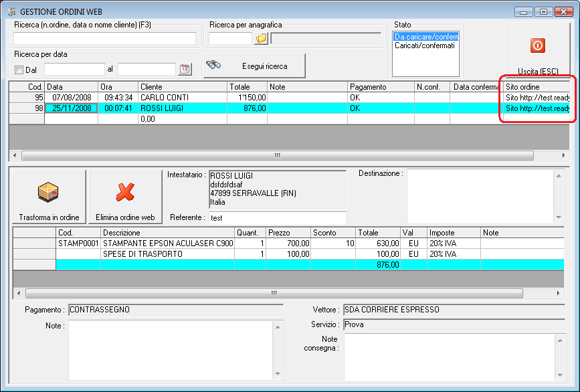The image size is (580, 392).
Task: Click the Dal start date field
Action: pyautogui.click(x=74, y=69)
